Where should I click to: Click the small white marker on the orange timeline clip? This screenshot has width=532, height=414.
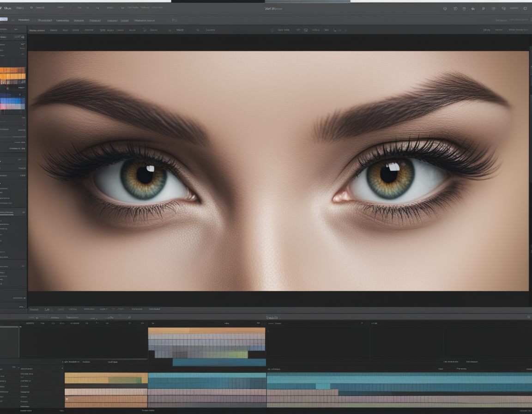[x=67, y=399]
